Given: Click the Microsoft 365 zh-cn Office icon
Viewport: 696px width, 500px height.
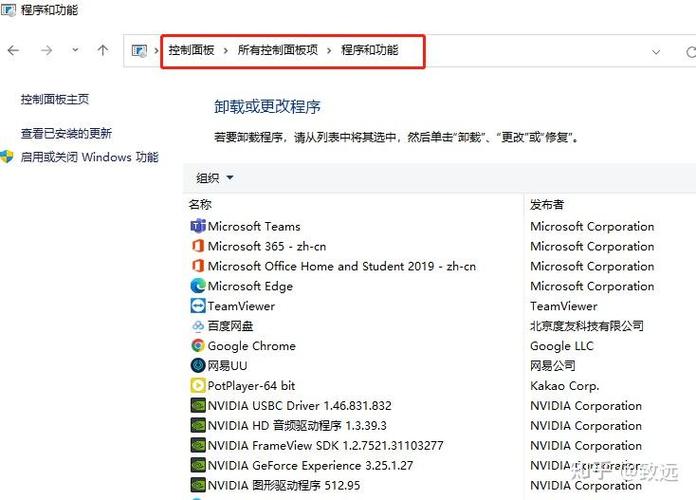Looking at the screenshot, I should [x=198, y=246].
